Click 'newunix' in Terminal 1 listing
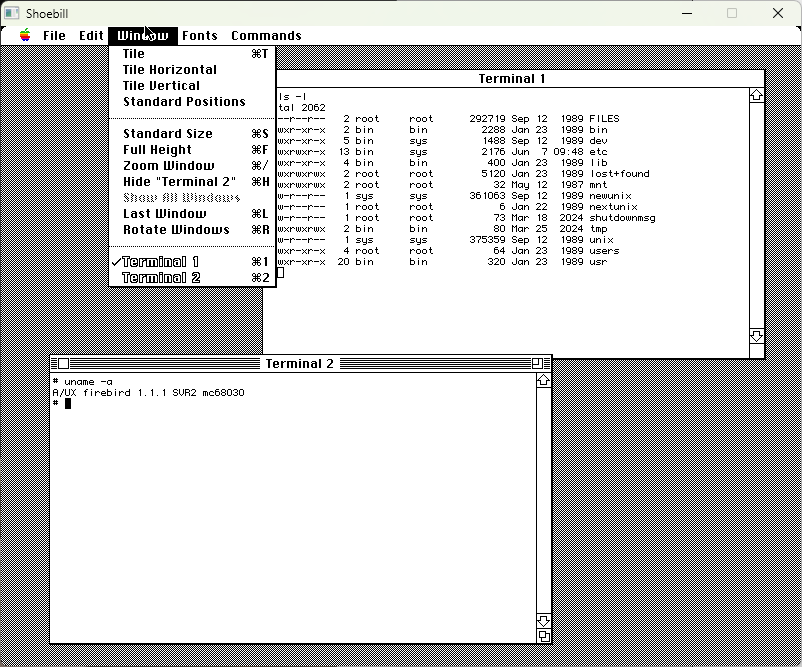 [610, 196]
